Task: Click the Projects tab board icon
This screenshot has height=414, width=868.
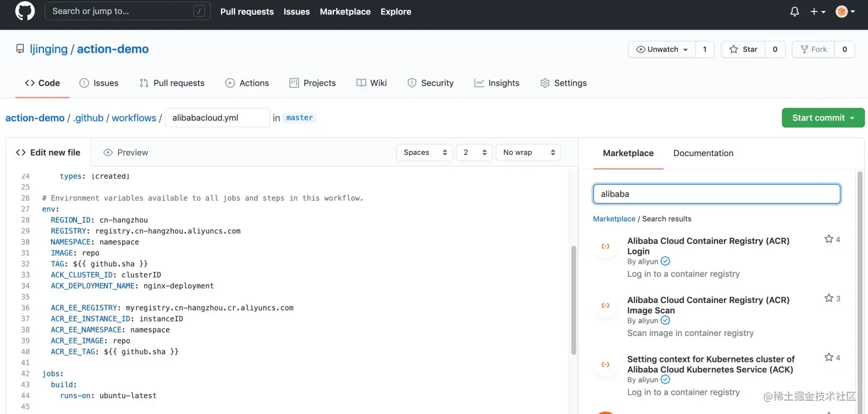Action: coord(294,83)
